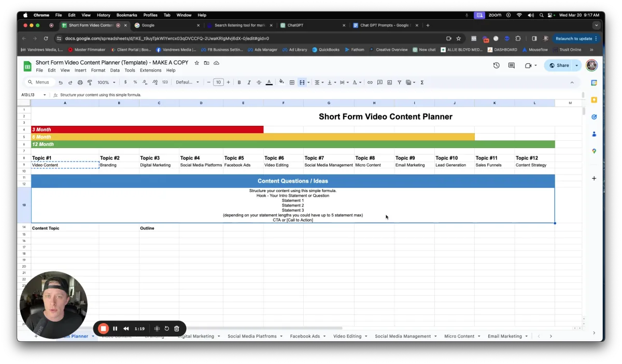Open the zoom 100% dropdown

(106, 82)
